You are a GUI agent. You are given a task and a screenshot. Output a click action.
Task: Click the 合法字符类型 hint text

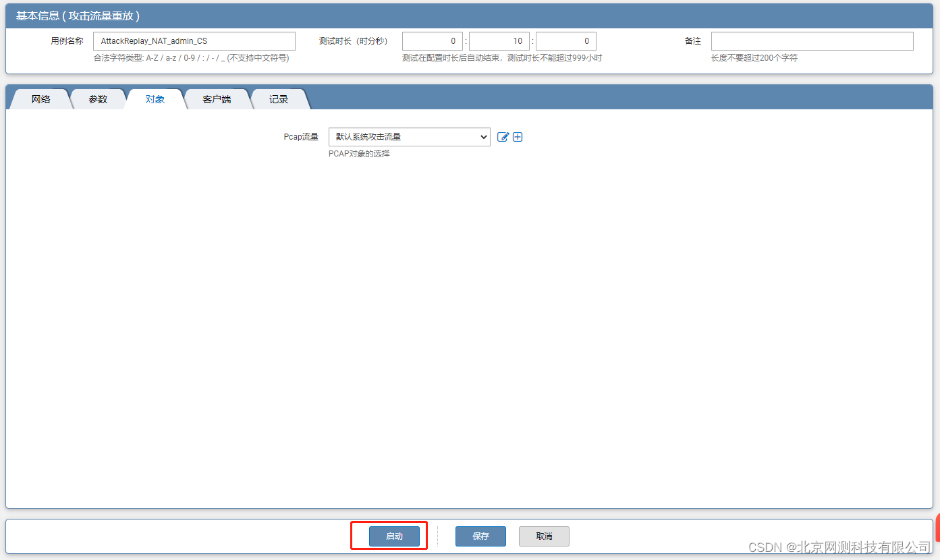point(191,58)
